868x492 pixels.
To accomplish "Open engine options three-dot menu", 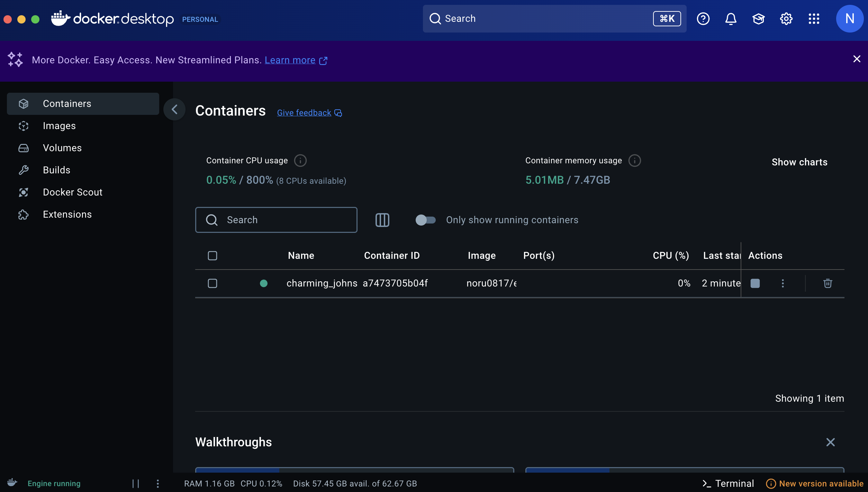I will (158, 483).
